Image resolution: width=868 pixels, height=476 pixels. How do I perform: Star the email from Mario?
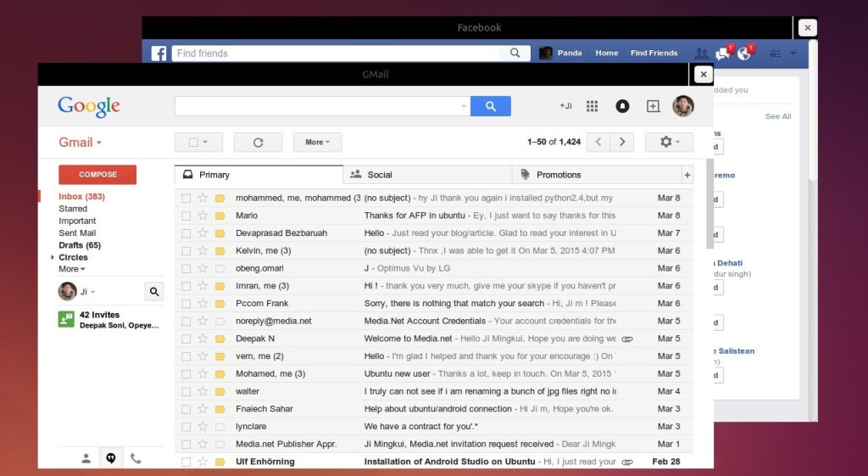[x=203, y=216]
